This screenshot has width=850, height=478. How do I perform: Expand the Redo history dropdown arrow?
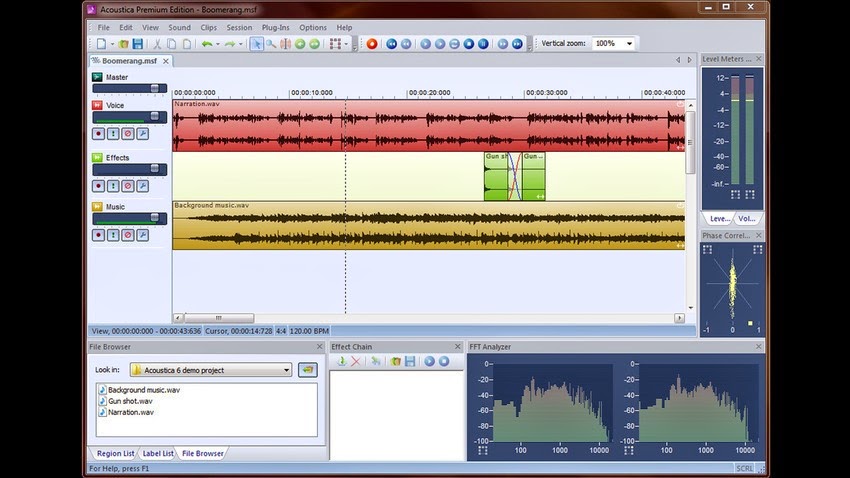point(241,44)
